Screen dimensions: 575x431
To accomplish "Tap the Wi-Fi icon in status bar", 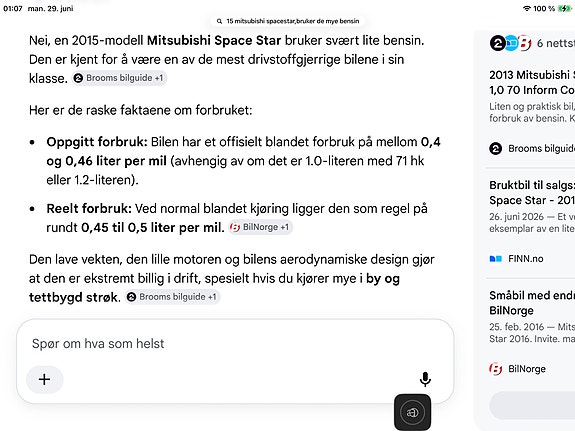I will click(527, 8).
